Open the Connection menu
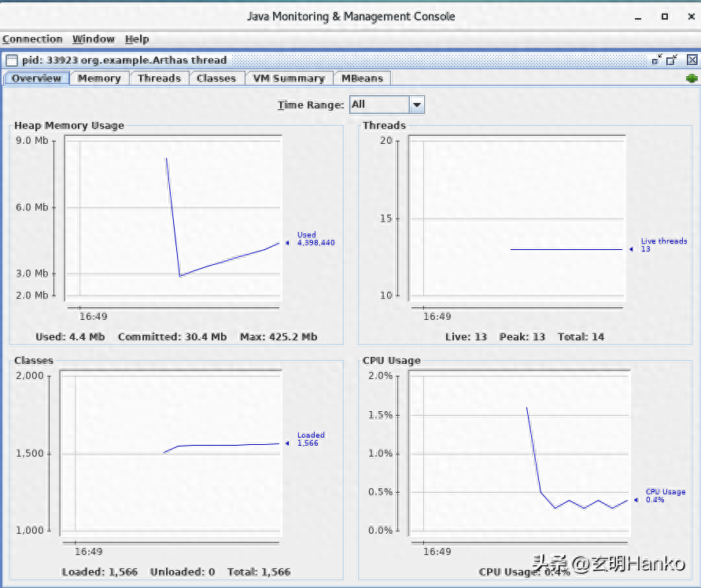This screenshot has width=701, height=588. pos(32,39)
